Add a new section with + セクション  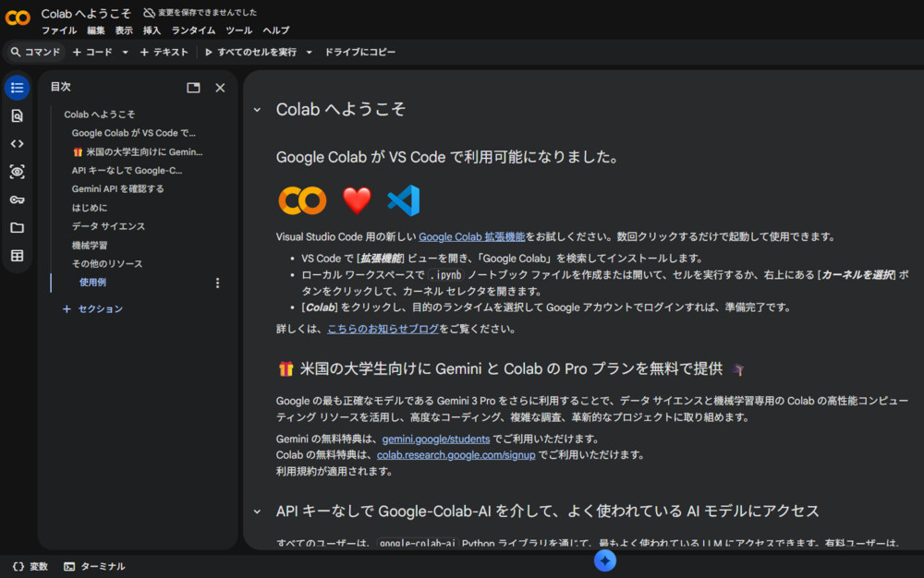point(93,309)
